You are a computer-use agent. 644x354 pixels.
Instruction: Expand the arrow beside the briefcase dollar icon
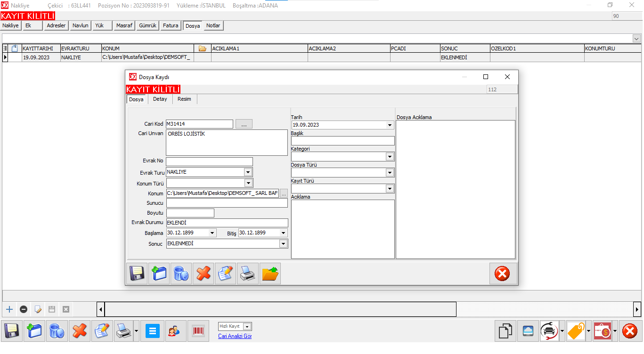tap(615, 331)
